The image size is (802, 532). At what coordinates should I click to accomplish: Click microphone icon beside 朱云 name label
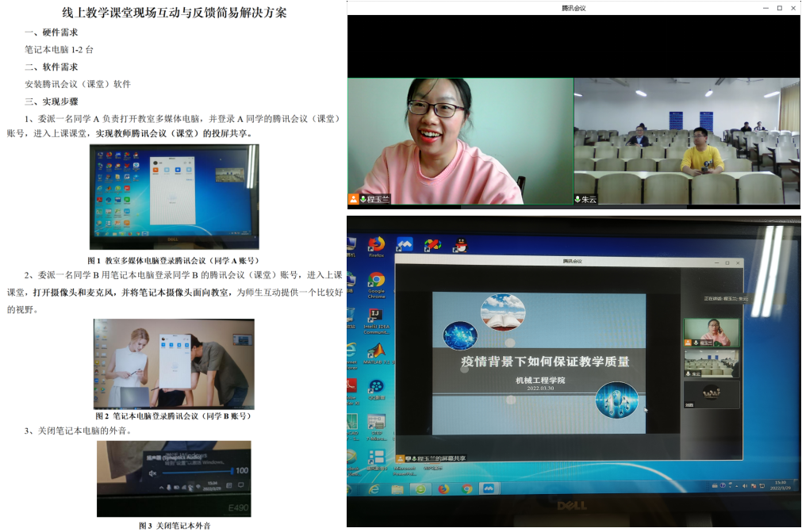coord(578,199)
